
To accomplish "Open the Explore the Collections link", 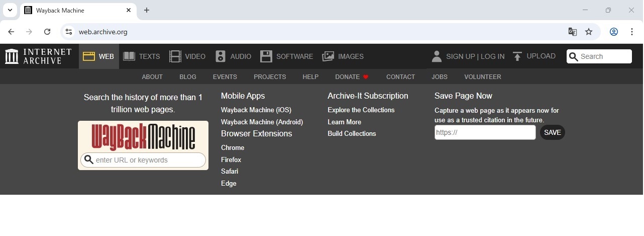I will click(x=361, y=110).
